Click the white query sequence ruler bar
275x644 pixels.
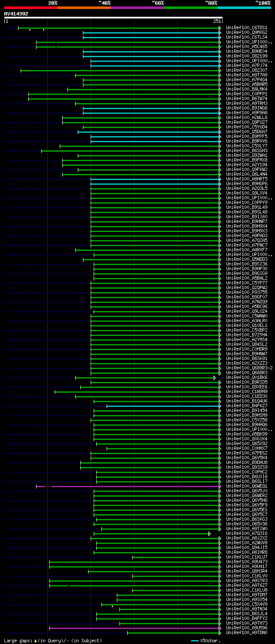(x=113, y=18)
